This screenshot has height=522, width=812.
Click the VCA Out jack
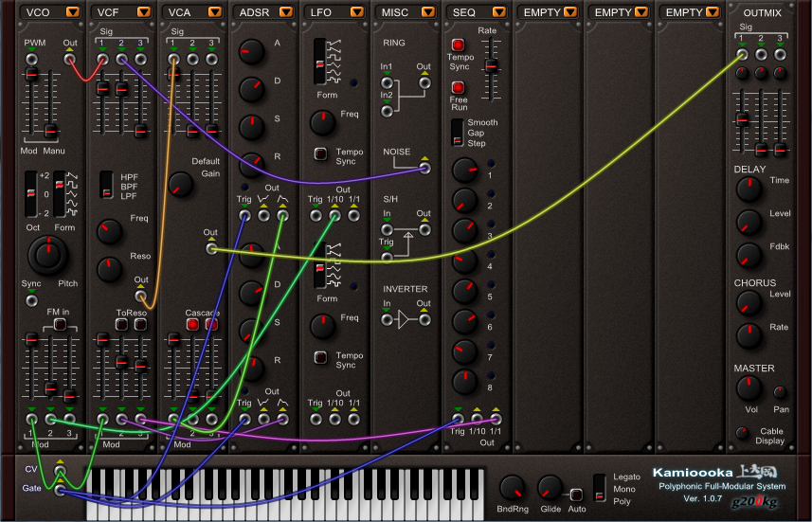click(210, 248)
